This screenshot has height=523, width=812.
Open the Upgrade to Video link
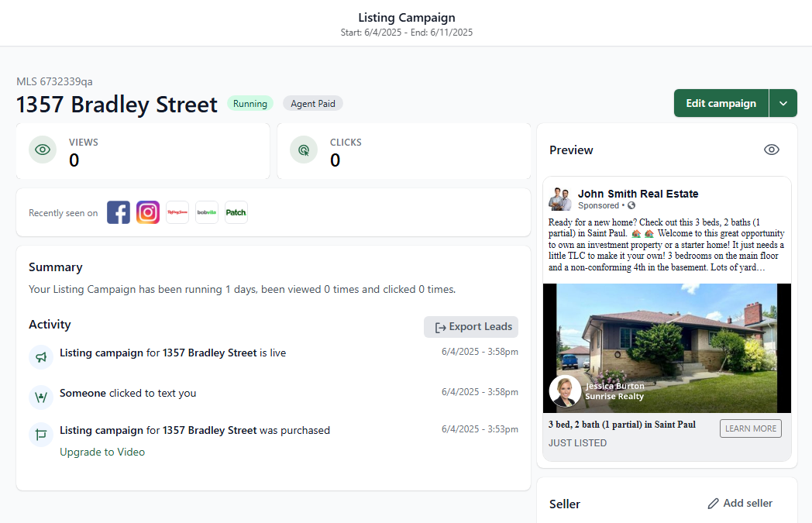(x=102, y=451)
